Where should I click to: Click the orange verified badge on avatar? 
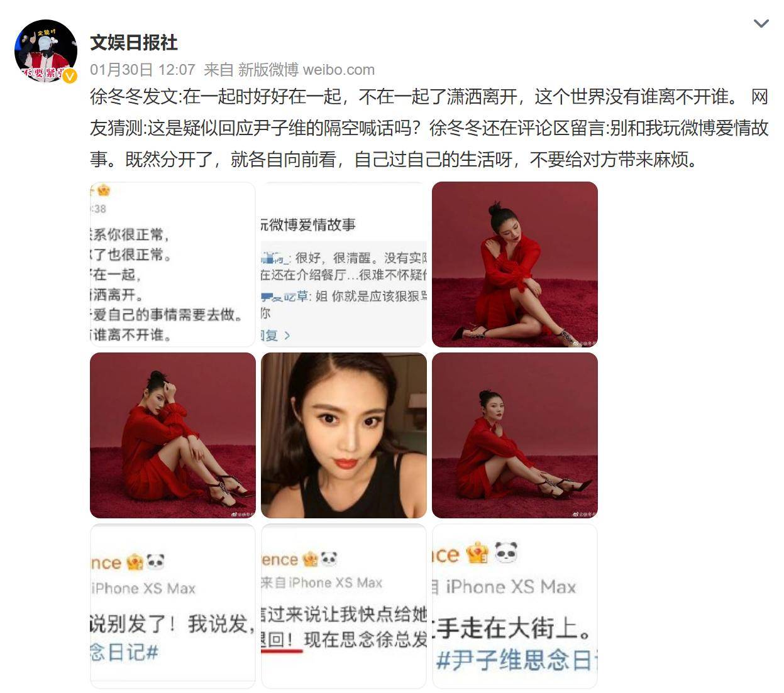pyautogui.click(x=69, y=76)
